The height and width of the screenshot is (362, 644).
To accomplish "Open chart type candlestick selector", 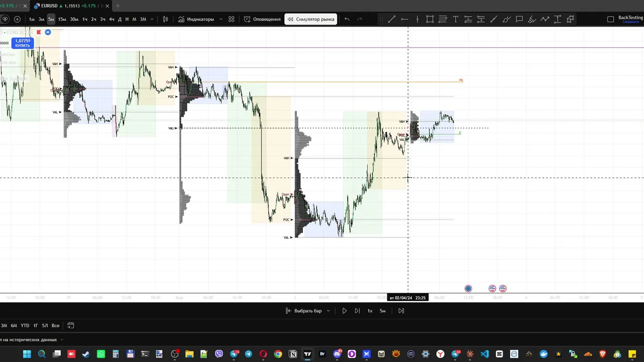I will tap(166, 19).
